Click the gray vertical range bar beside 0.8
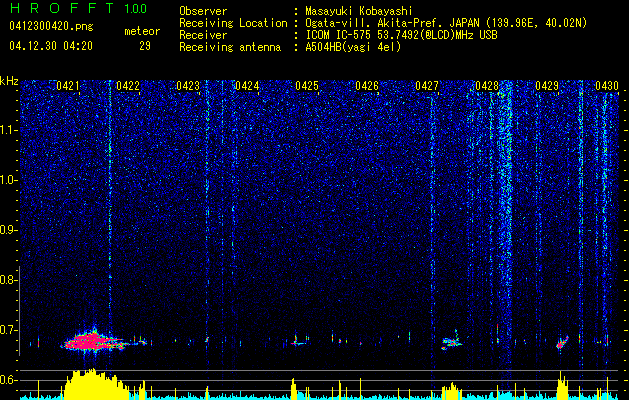This screenshot has height=400, width=629. pyautogui.click(x=19, y=310)
